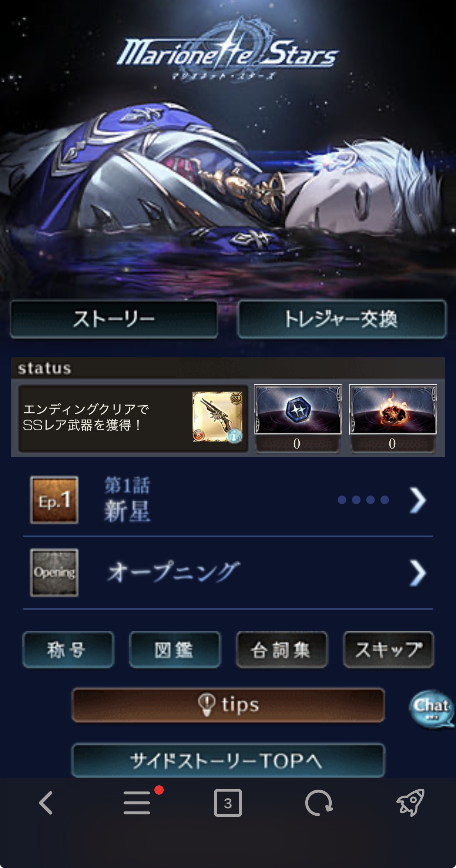The image size is (456, 868).
Task: Open the ストーリー tab
Action: pyautogui.click(x=114, y=319)
